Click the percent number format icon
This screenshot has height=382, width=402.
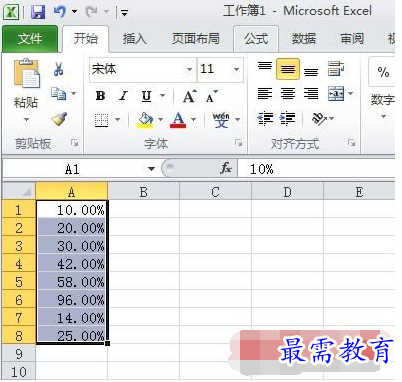(383, 71)
